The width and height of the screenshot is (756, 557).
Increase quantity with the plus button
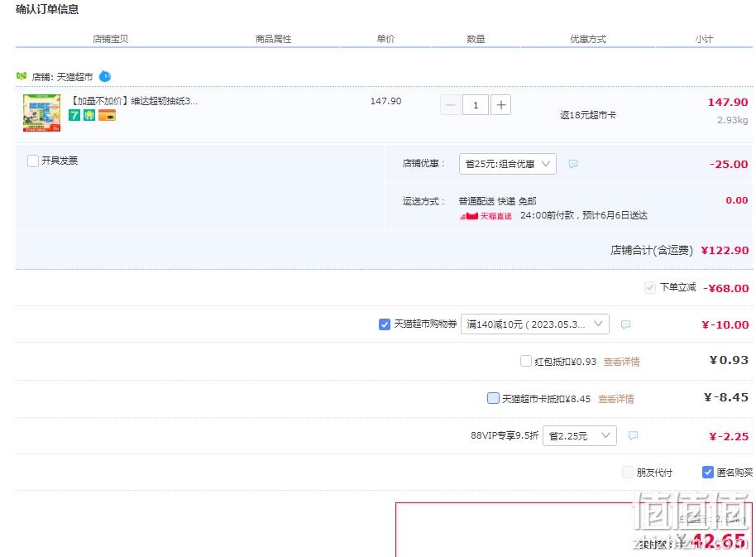pos(501,104)
